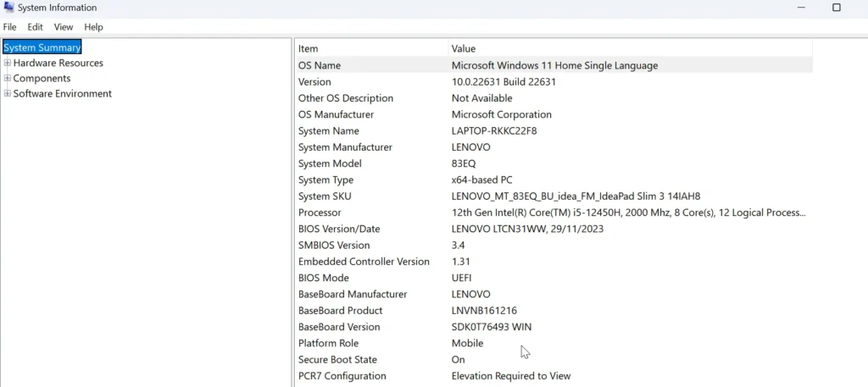
Task: Click value Microsoft Windows 11 Home Single Language
Action: coord(554,65)
